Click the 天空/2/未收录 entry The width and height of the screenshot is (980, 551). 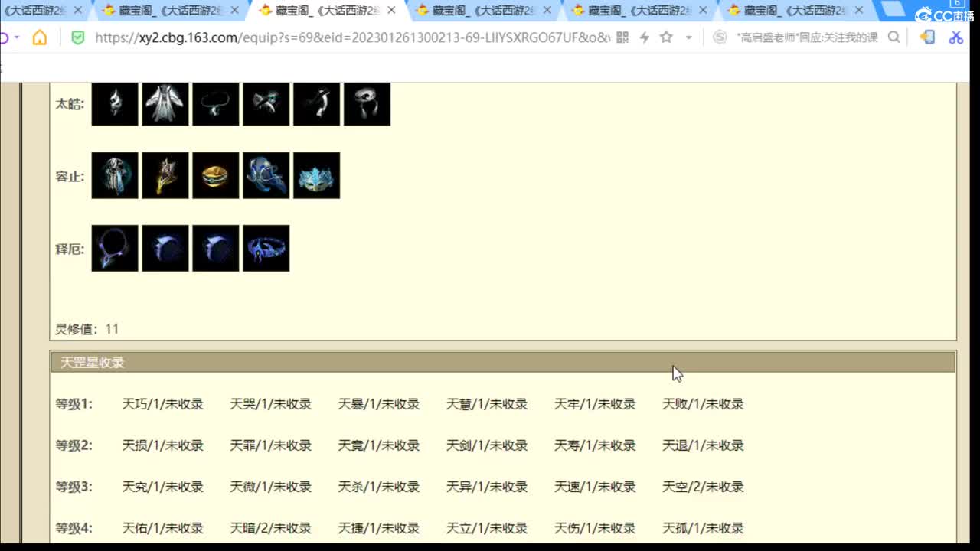(x=703, y=487)
